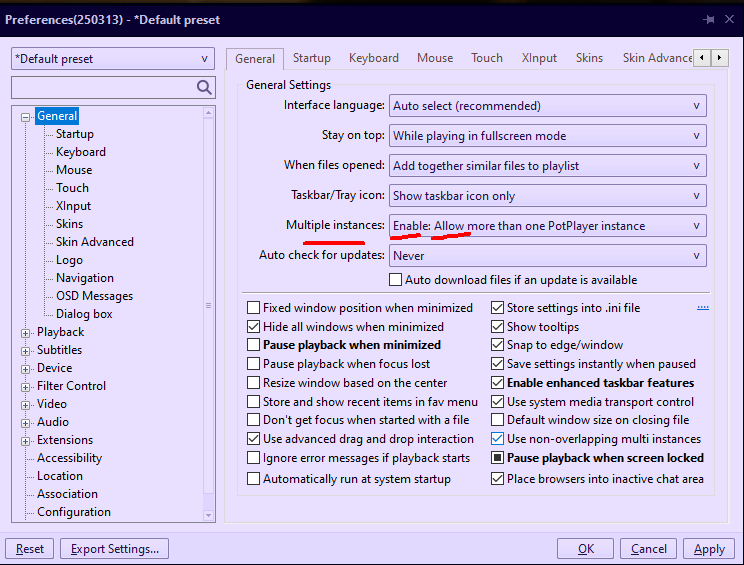Switch to the Touch tab
This screenshot has height=565, width=744.
487,58
